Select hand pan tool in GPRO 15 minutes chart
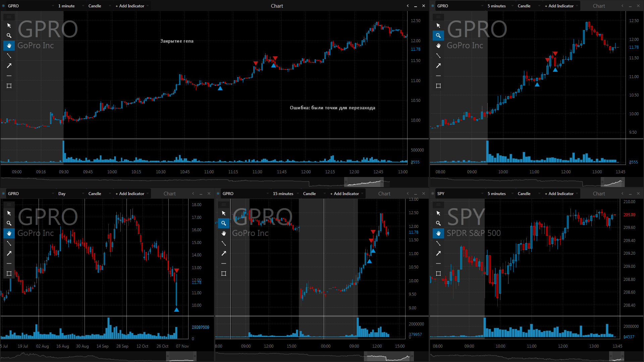Viewport: 644px width, 362px height. (x=224, y=233)
